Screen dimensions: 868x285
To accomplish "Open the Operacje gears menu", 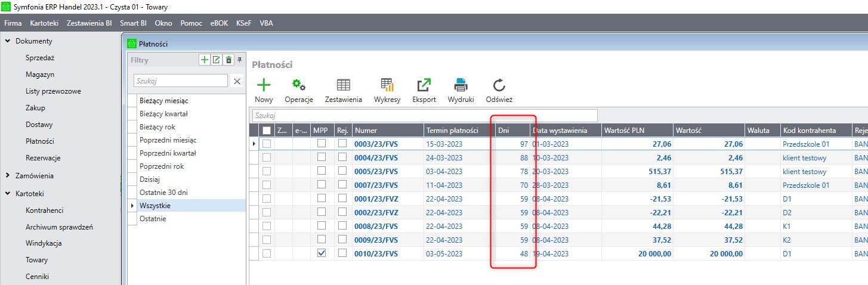I will (x=298, y=85).
